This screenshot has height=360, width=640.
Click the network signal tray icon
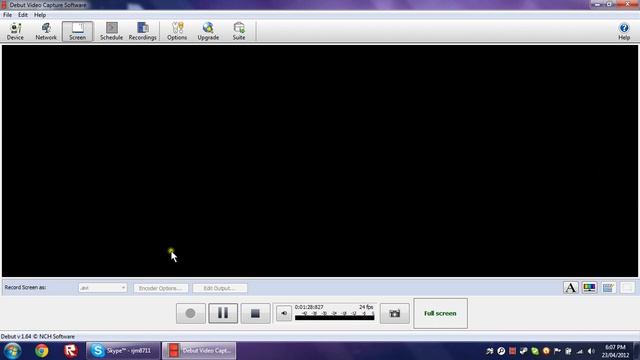pos(580,351)
